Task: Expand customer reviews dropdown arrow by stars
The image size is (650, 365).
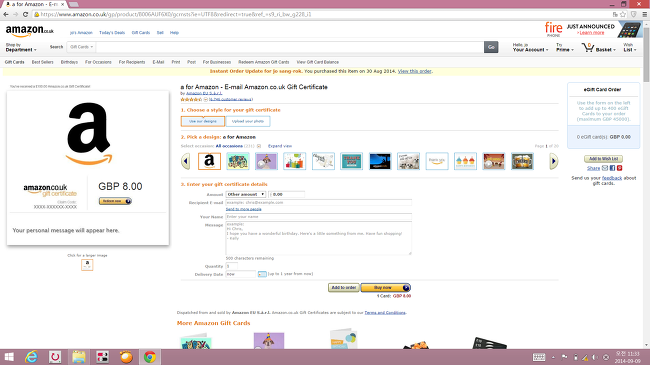Action: [x=206, y=100]
